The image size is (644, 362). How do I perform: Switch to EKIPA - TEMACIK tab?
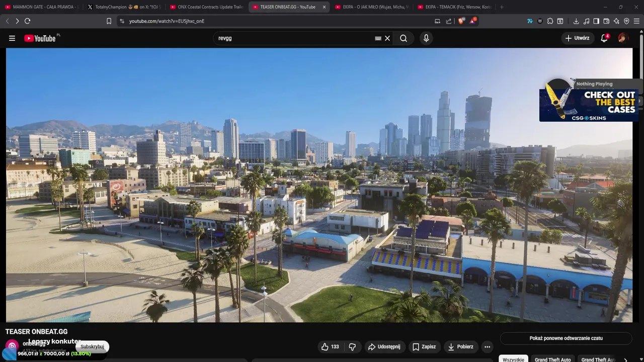pyautogui.click(x=454, y=7)
